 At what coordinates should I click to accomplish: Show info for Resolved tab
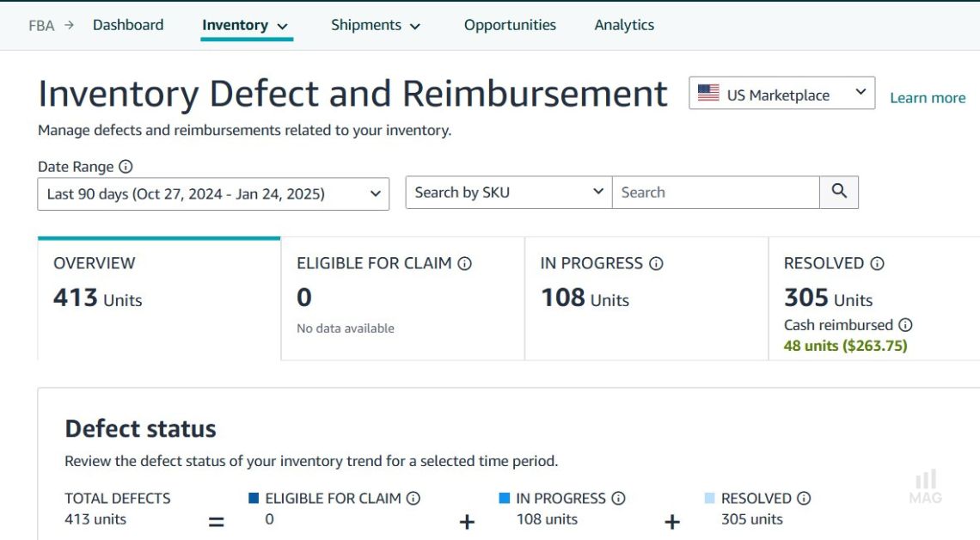[x=877, y=263]
